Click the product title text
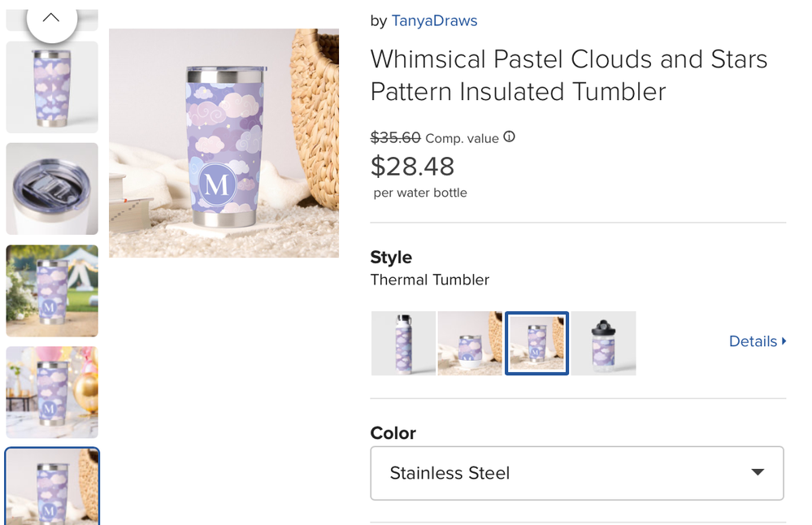The image size is (812, 525). (x=569, y=75)
